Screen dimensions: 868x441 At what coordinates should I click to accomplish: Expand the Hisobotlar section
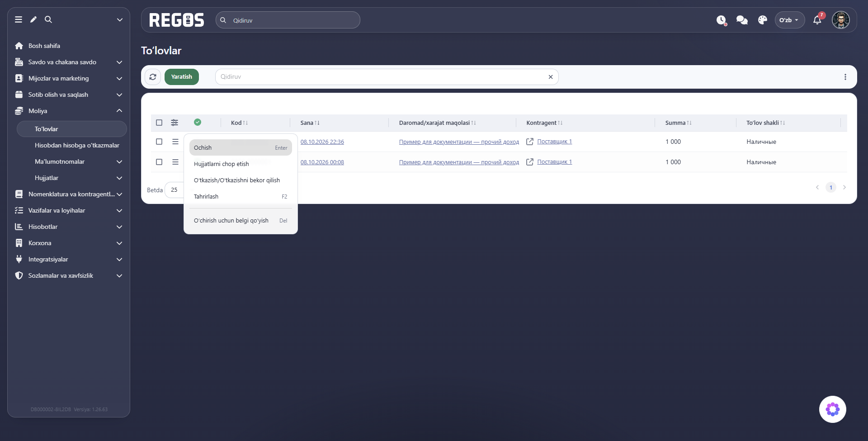[x=69, y=227]
